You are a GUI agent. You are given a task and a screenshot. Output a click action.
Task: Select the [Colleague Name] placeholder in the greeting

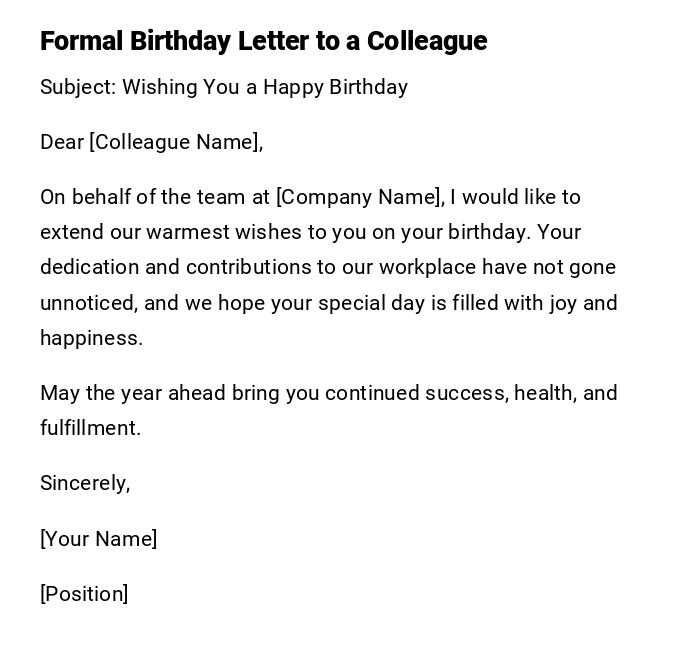coord(174,142)
